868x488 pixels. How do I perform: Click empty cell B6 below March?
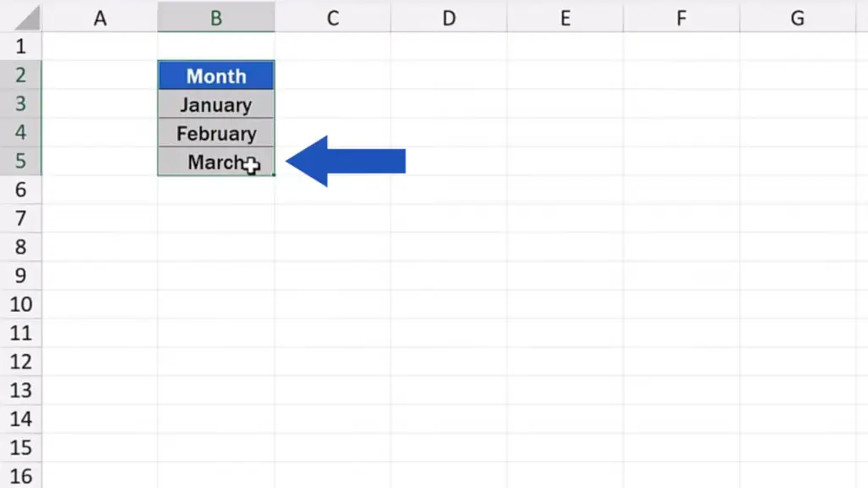click(216, 190)
